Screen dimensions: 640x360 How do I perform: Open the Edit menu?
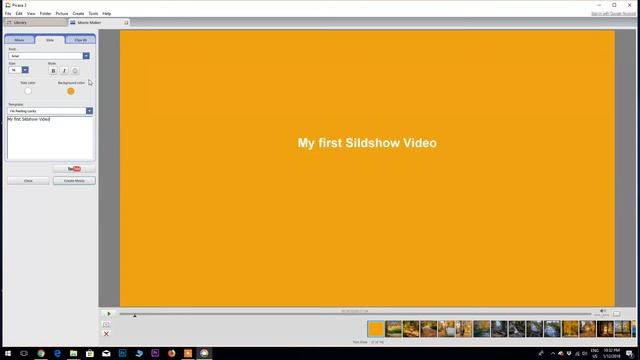[19, 13]
